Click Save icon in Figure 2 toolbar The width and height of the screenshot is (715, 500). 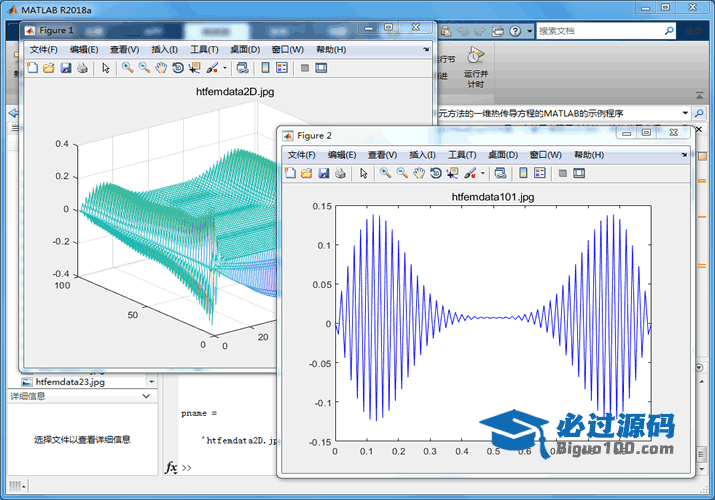click(324, 173)
